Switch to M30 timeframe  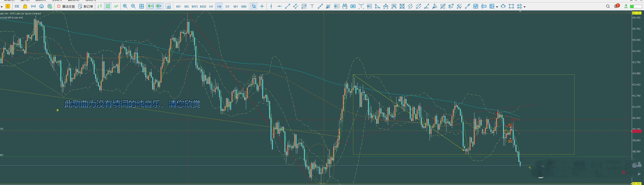(203, 6)
